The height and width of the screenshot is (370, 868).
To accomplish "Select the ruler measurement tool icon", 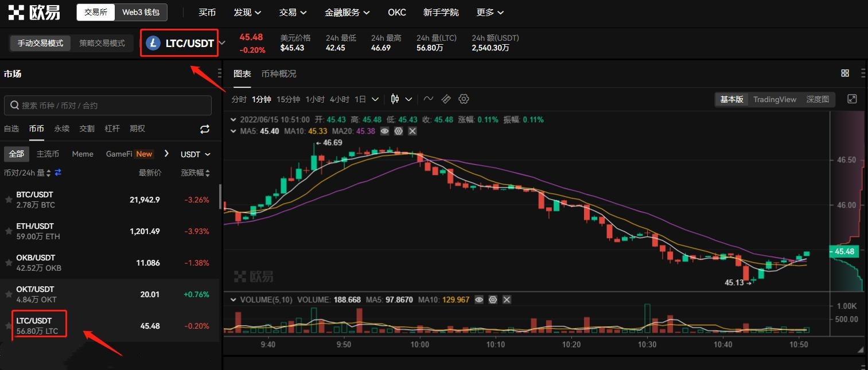I will click(446, 99).
